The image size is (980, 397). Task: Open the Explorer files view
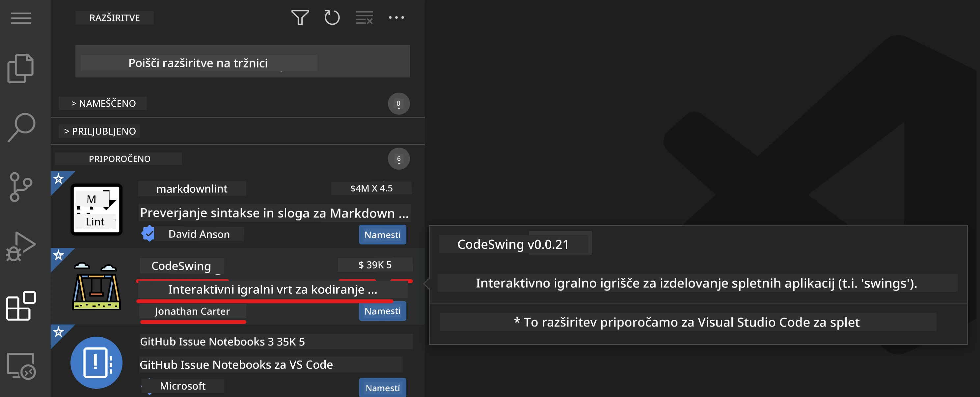tap(20, 69)
